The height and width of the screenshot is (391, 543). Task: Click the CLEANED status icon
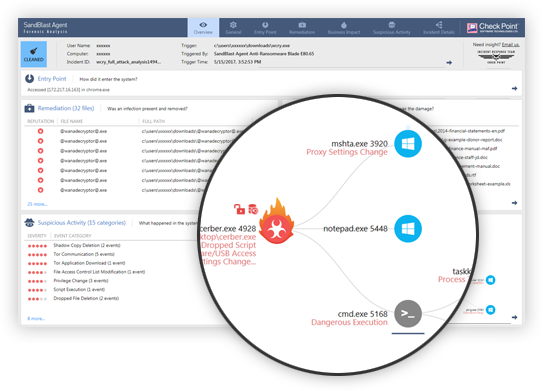tap(34, 54)
